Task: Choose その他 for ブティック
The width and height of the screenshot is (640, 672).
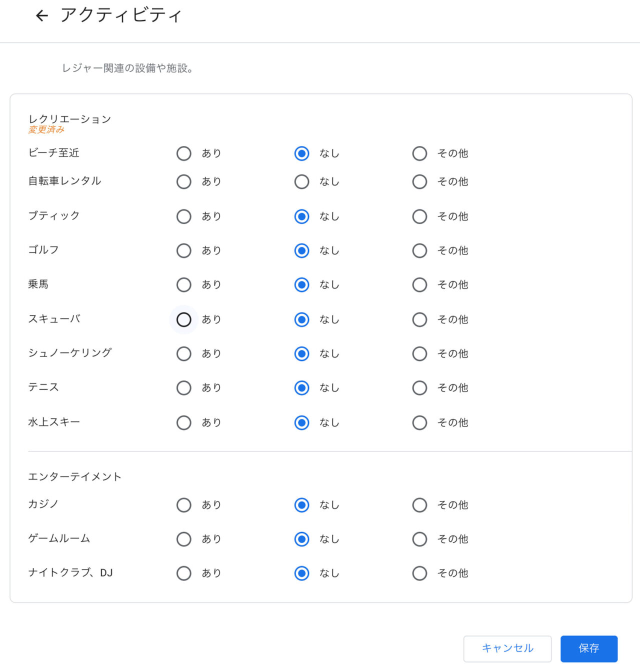Action: [x=419, y=216]
